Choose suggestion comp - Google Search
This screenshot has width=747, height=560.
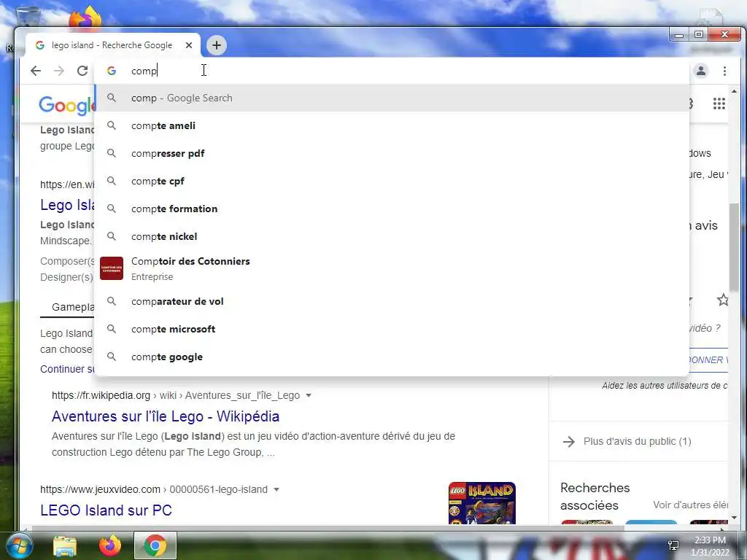click(392, 98)
